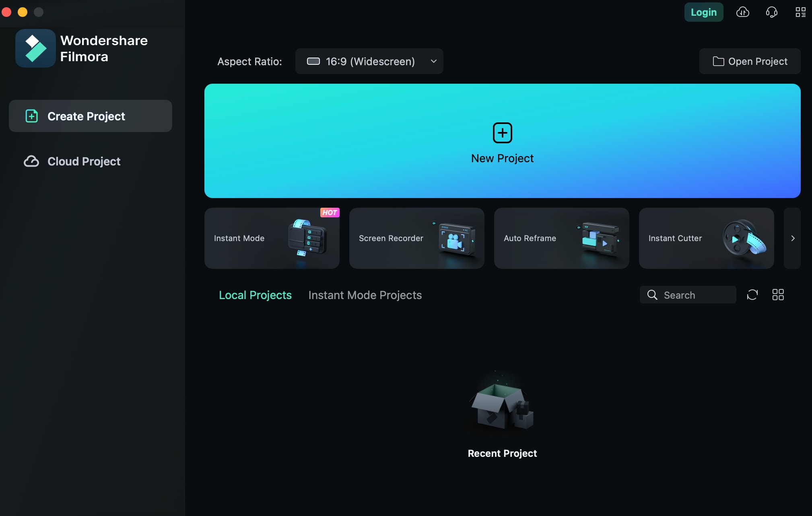Switch to Instant Mode Projects tab
812x516 pixels.
(365, 294)
